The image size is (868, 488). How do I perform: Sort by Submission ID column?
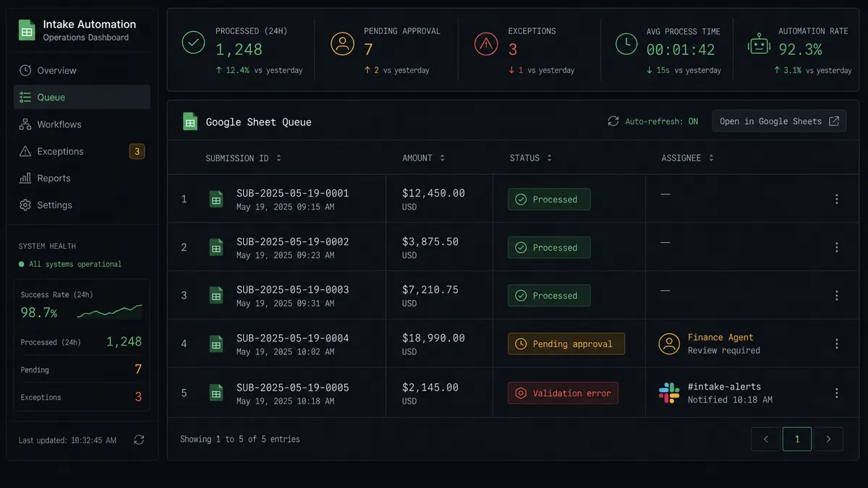coord(244,158)
